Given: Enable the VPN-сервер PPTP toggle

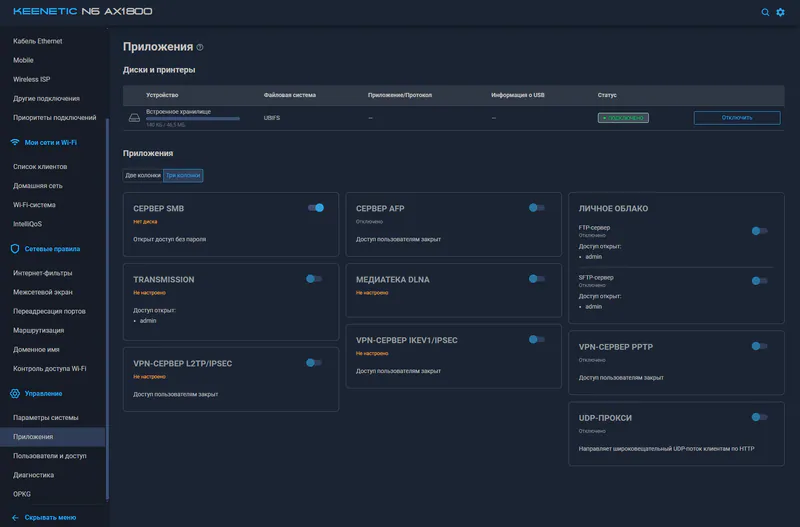Looking at the screenshot, I should [759, 346].
